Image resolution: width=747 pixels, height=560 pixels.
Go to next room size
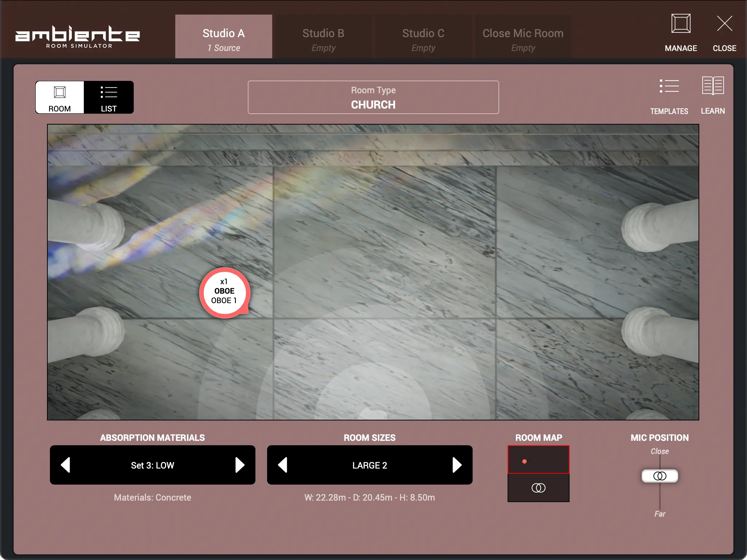pos(457,465)
